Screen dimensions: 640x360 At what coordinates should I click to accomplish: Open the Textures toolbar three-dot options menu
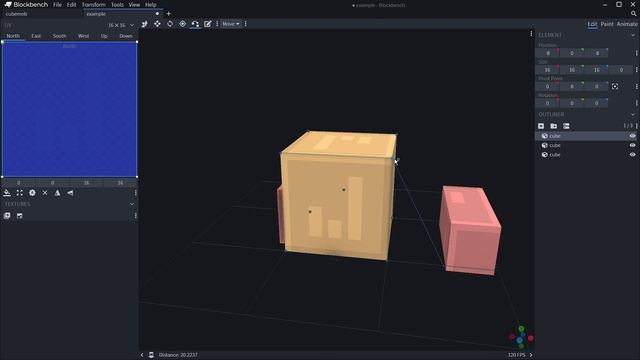coord(136,216)
